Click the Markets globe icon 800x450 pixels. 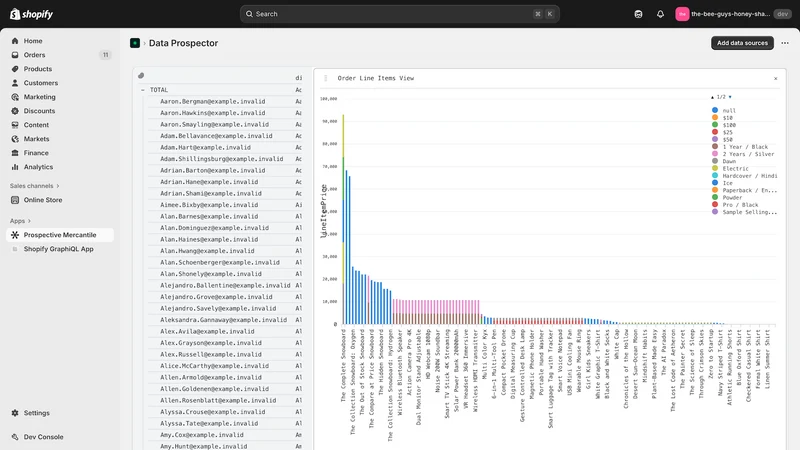pyautogui.click(x=15, y=139)
